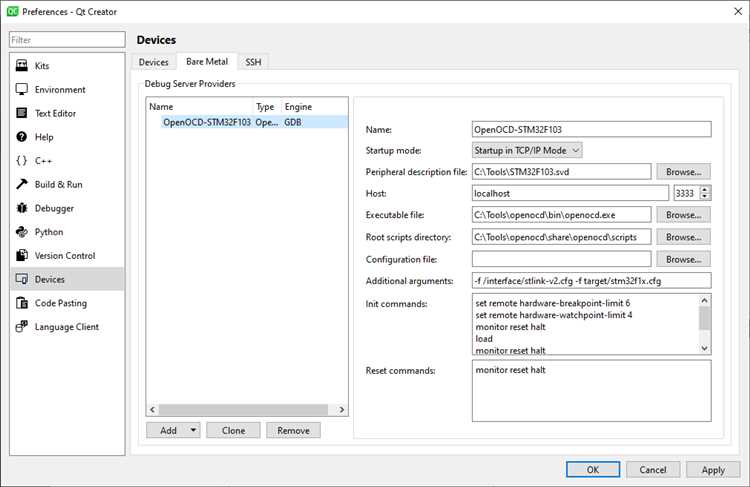Viewport: 750px width, 487px height.
Task: Click the Name input field
Action: (x=591, y=129)
